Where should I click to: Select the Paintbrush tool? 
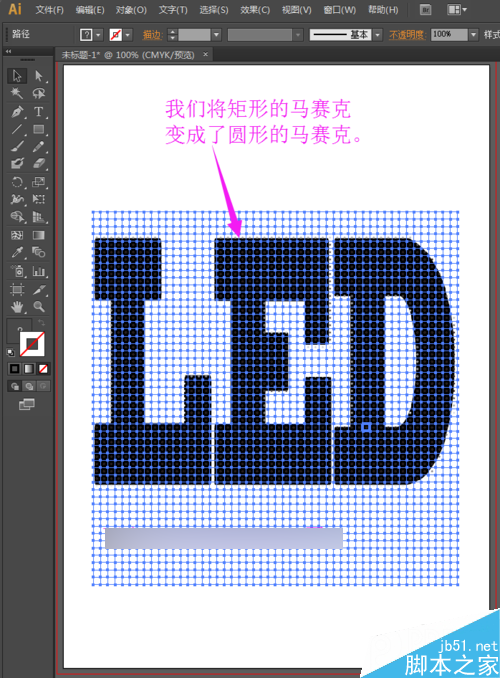tap(17, 147)
